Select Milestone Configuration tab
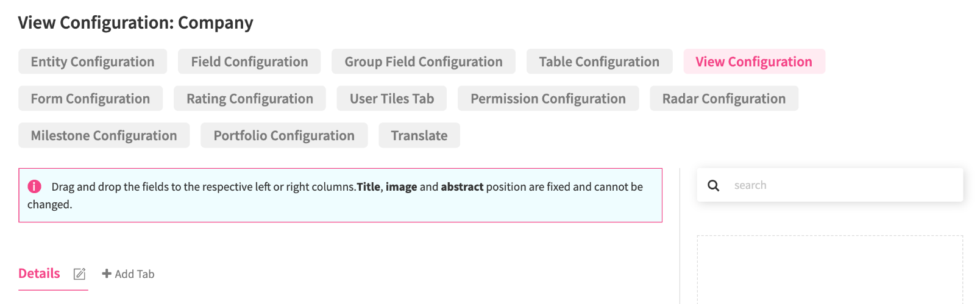980x304 pixels. [104, 135]
